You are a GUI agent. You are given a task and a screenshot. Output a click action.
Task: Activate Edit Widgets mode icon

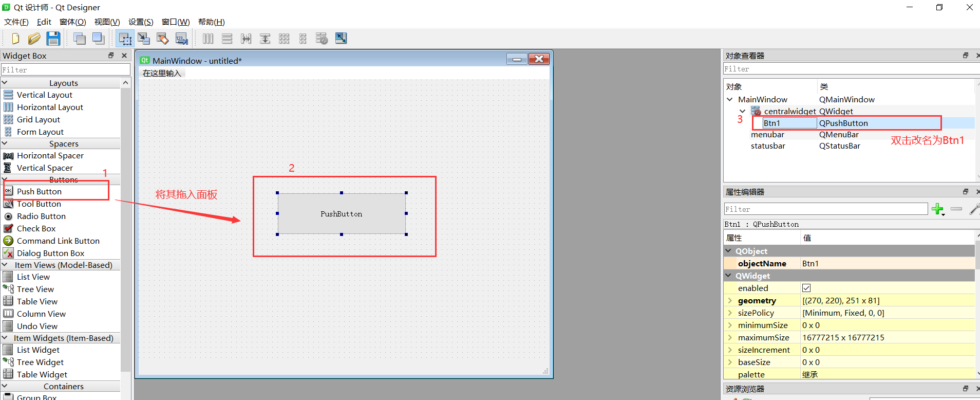click(125, 39)
